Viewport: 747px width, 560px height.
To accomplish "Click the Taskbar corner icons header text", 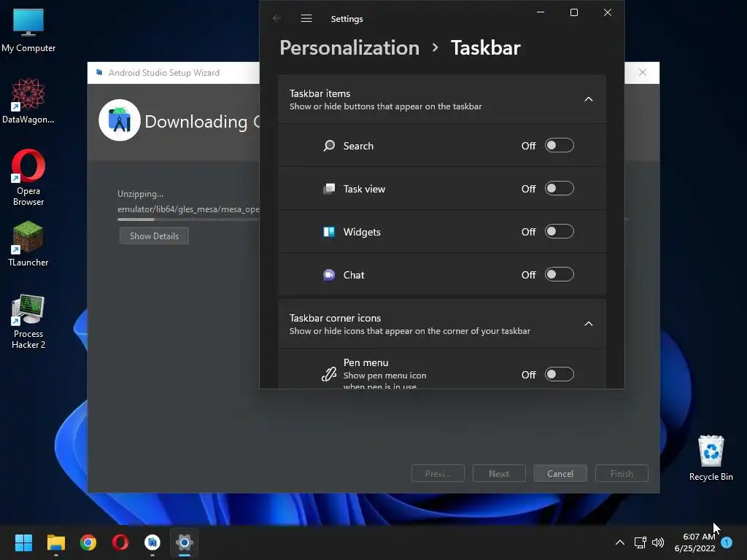I will pyautogui.click(x=335, y=318).
